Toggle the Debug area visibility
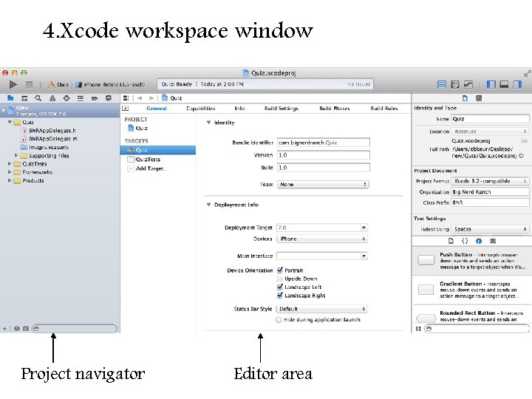This screenshot has height=399, width=532. 504,84
